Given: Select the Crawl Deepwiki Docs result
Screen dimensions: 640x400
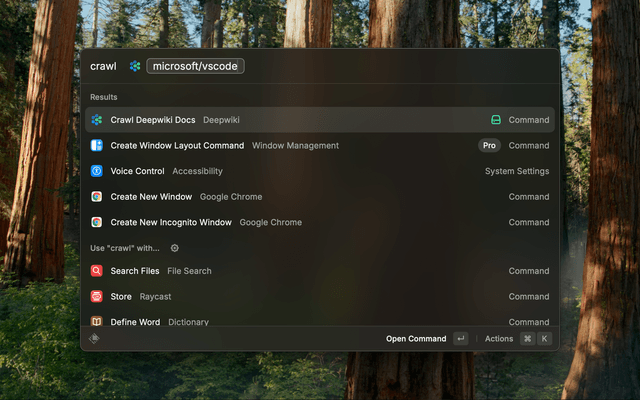Looking at the screenshot, I should [320, 120].
